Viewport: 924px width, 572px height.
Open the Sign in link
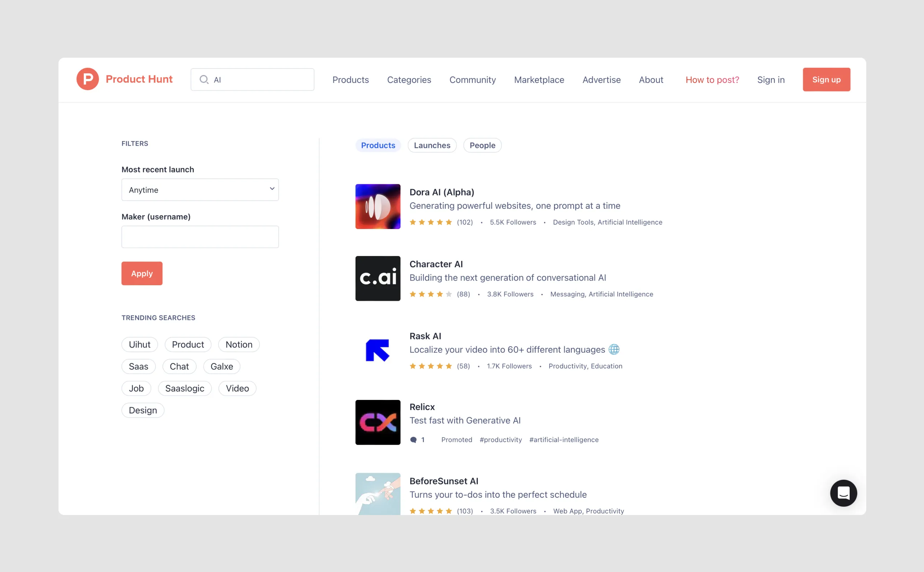coord(771,80)
